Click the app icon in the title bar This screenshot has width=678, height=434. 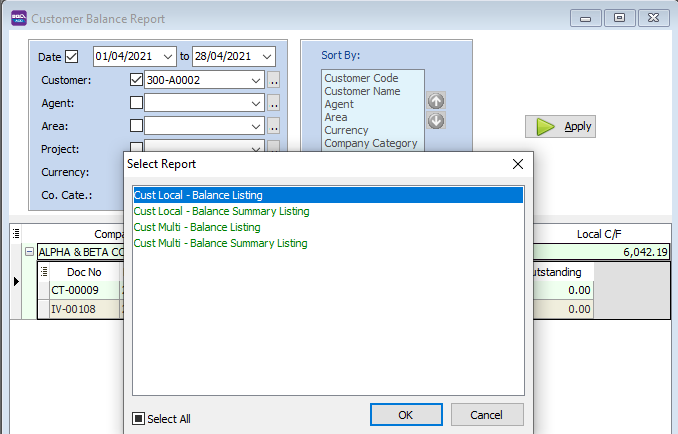(19, 19)
